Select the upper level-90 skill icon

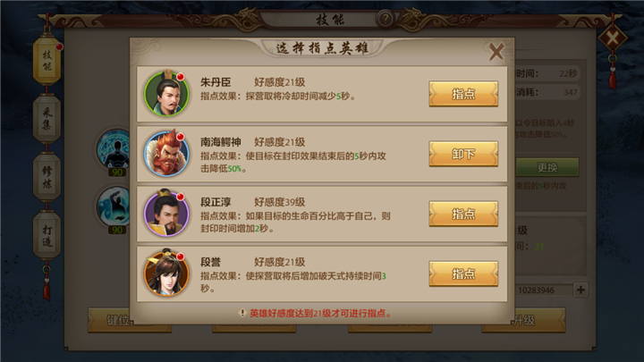click(114, 150)
